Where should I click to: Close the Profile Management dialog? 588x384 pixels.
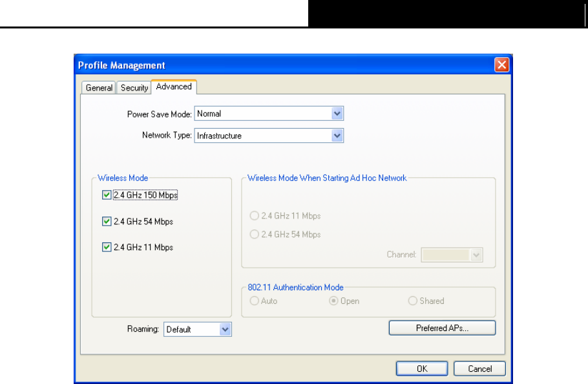(x=502, y=65)
